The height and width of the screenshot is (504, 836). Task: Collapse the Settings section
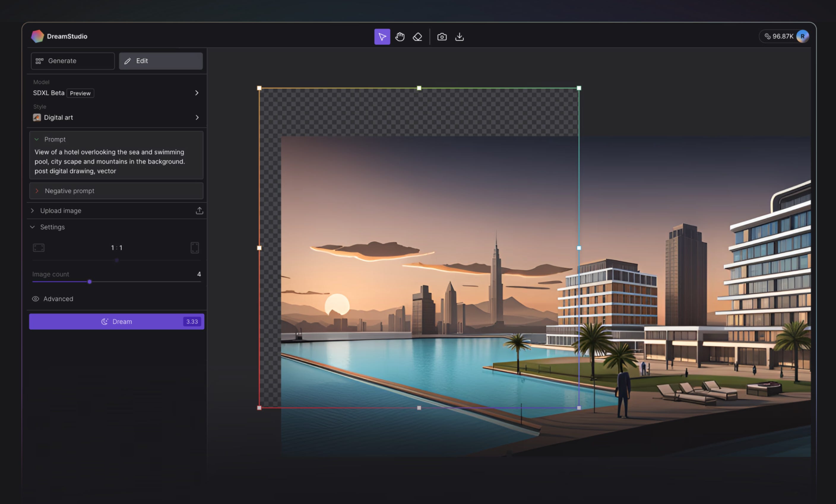(x=47, y=227)
